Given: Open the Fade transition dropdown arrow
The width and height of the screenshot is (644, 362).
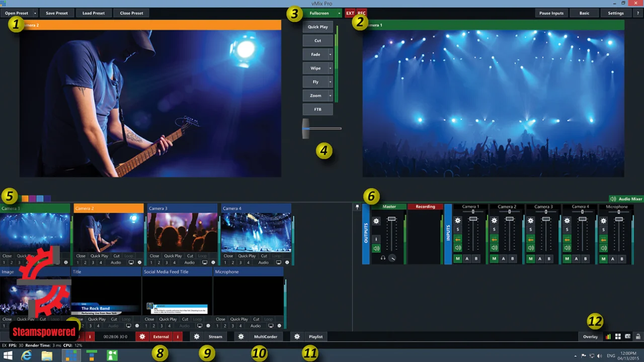Looking at the screenshot, I should coord(331,54).
